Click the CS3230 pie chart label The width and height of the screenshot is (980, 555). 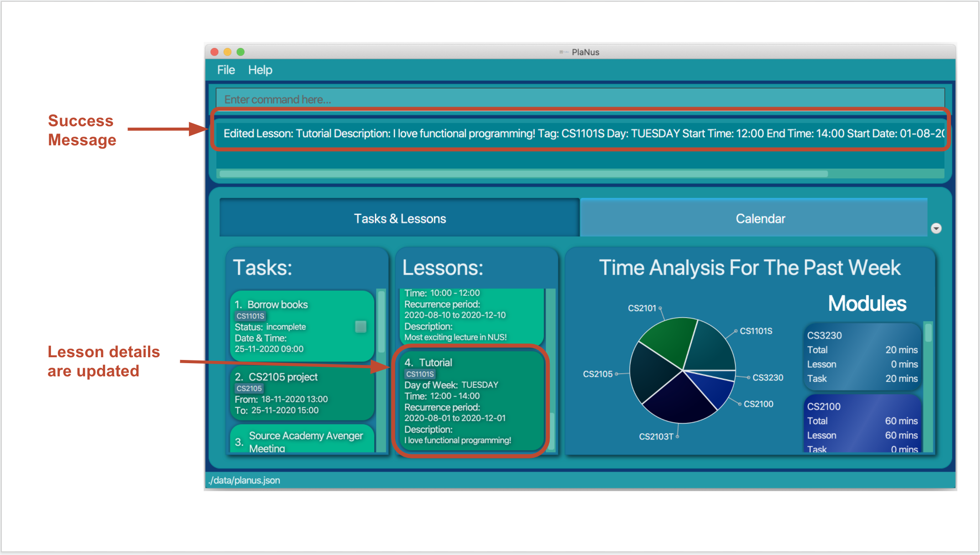768,377
